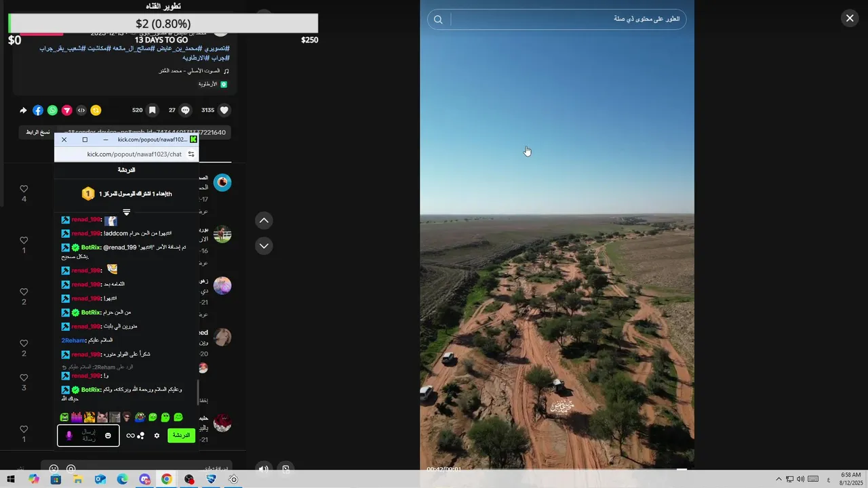Click the mention @ icon in comment box
Screen dimensions: 868x488
pos(71,468)
